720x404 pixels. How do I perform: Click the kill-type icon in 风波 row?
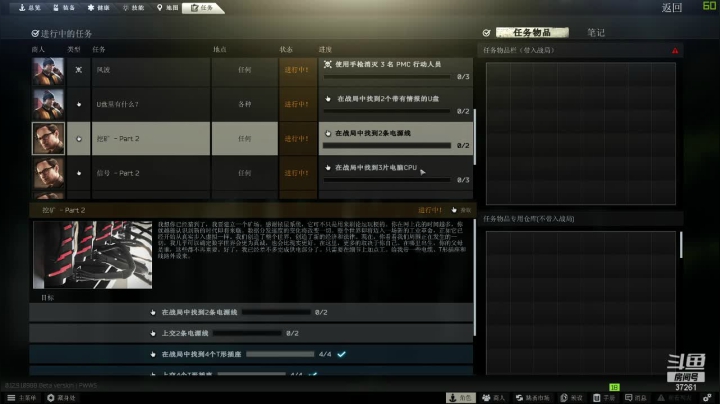click(79, 70)
